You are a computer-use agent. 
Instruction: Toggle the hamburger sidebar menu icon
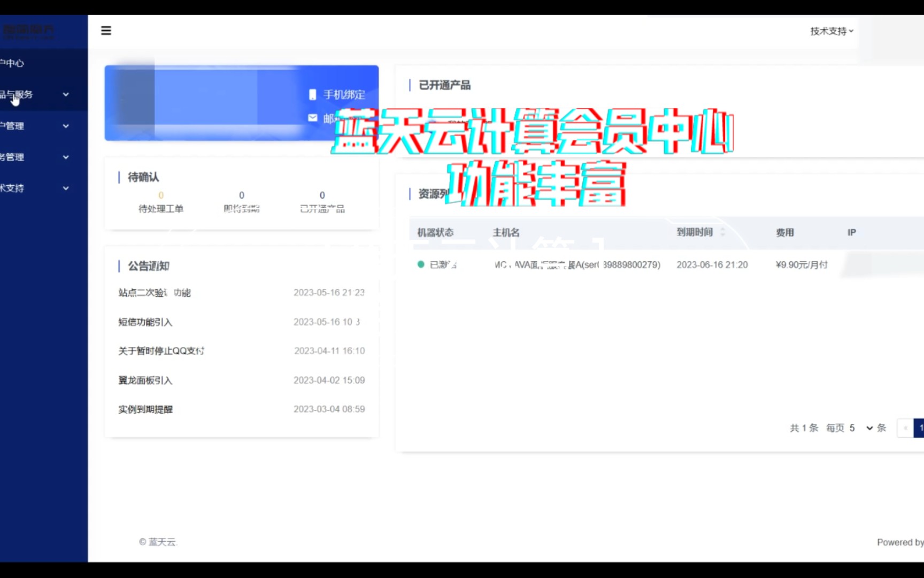point(106,31)
